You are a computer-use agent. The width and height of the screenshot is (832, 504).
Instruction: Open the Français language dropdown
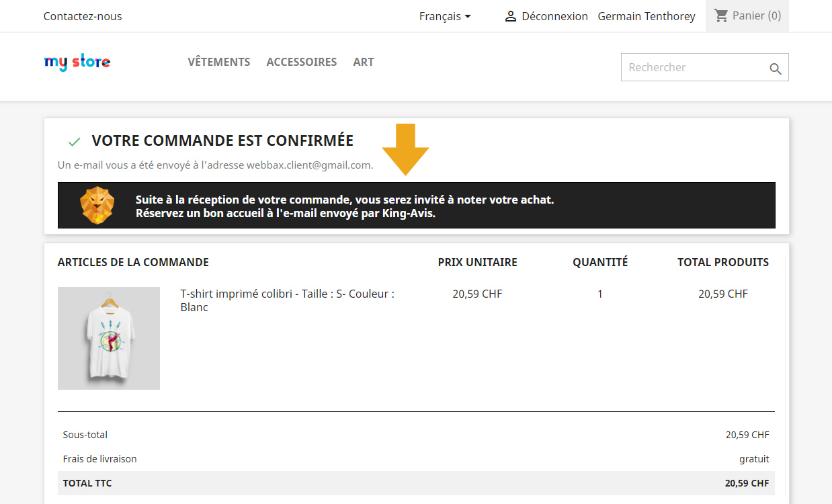pos(445,16)
